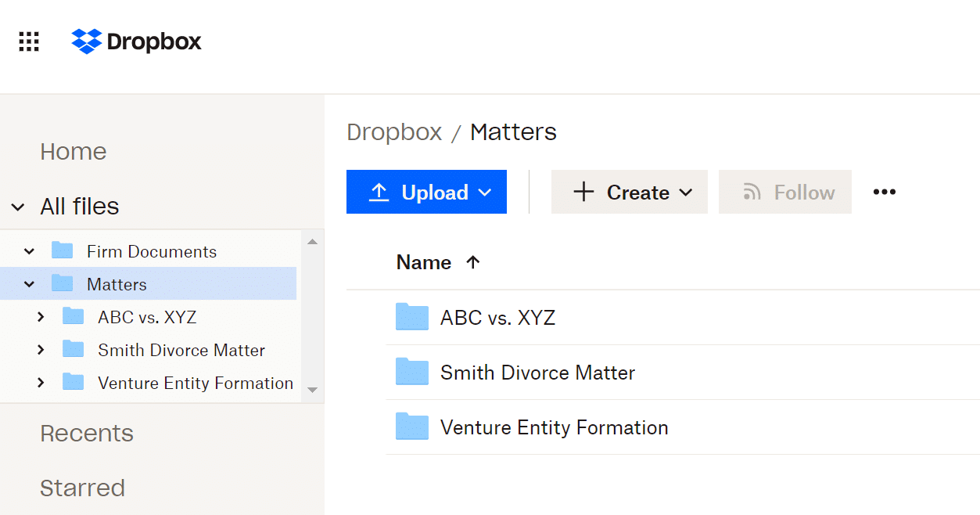Click the folder tree scrollbar up arrow

pos(312,242)
